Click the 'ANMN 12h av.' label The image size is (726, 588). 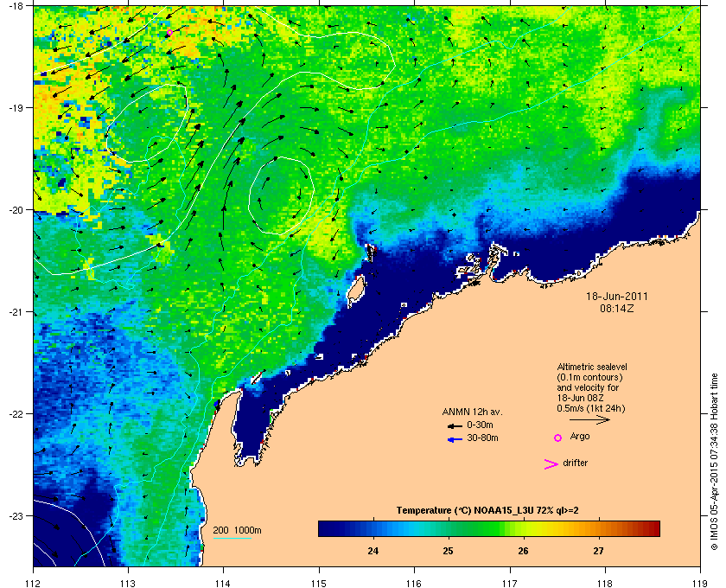[x=472, y=412]
